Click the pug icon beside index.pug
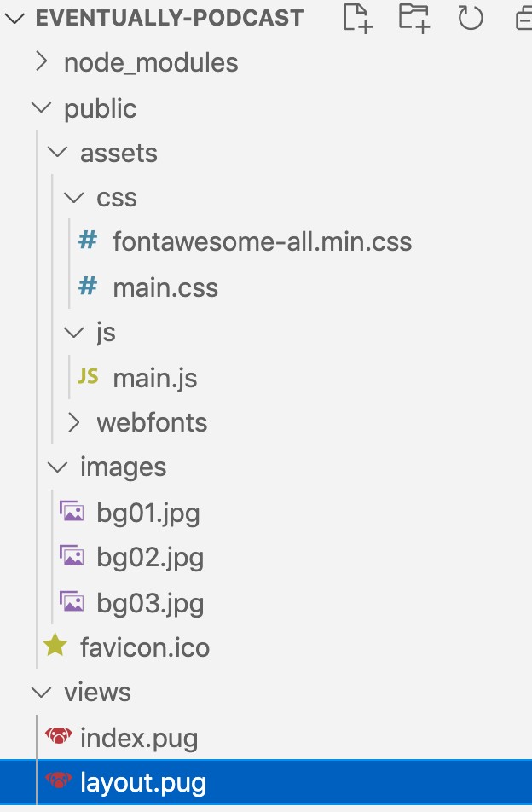 (58, 737)
